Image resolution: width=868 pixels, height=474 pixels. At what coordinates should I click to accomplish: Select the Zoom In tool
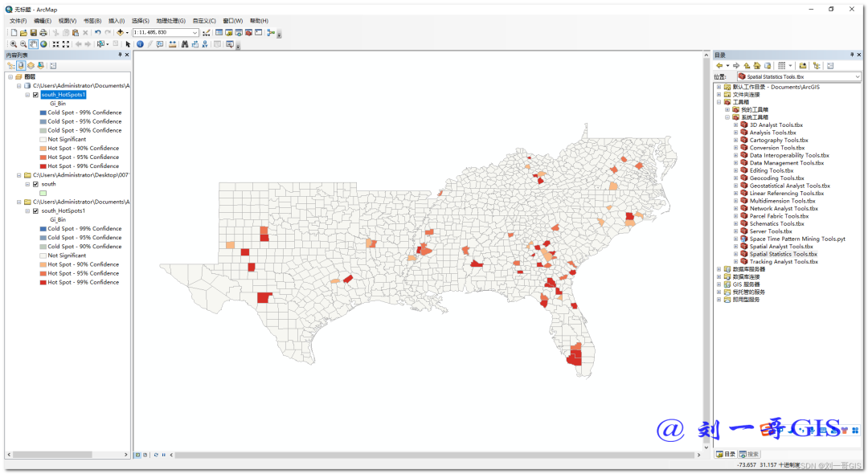coord(14,44)
